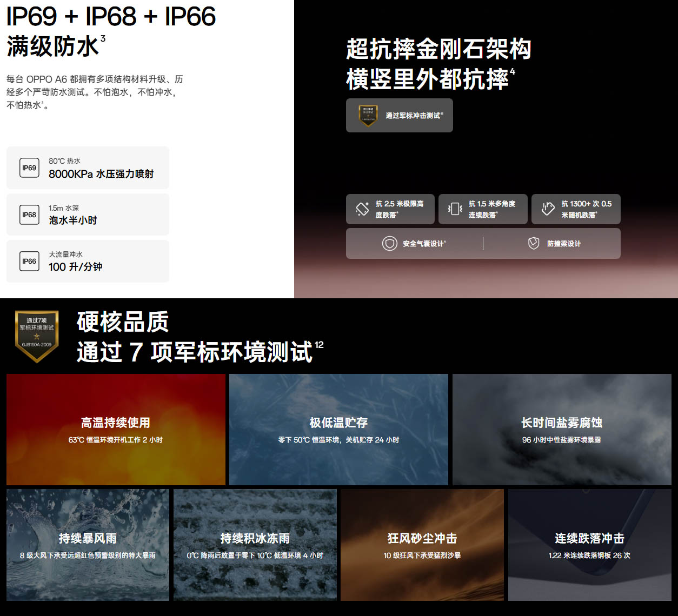Open the 连续跌落冲击 tile

[589, 545]
